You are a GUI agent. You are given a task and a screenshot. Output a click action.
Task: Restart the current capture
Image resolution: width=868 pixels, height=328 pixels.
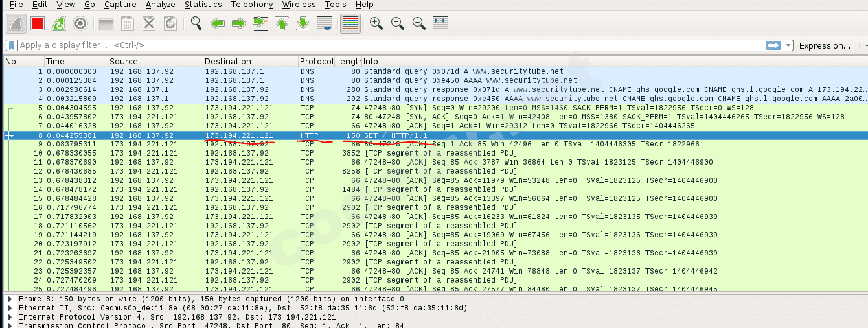(59, 24)
